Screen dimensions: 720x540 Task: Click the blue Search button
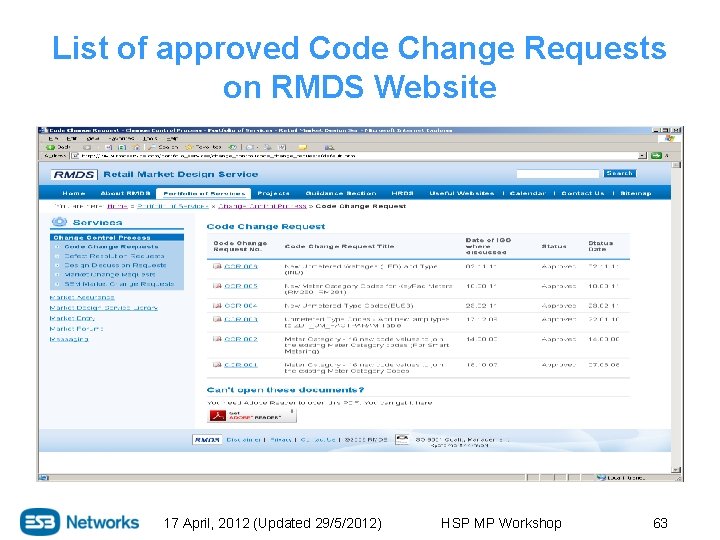coord(619,173)
